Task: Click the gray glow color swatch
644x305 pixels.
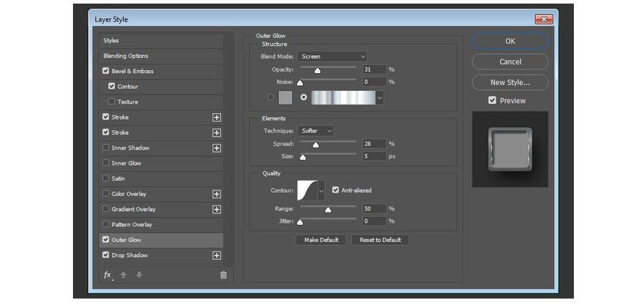Action: [x=286, y=97]
